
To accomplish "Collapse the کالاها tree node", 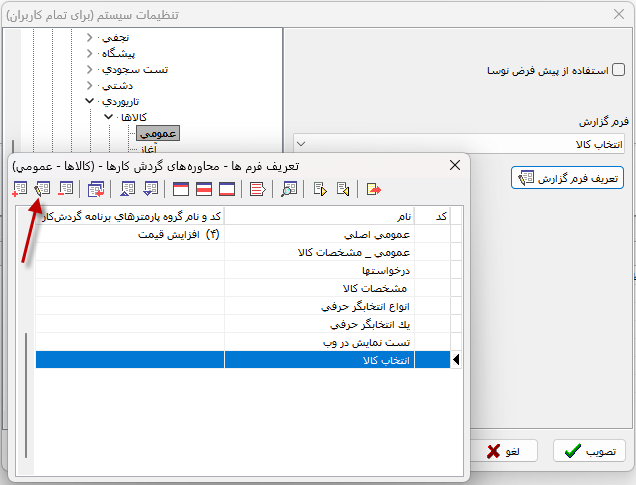I will 108,117.
